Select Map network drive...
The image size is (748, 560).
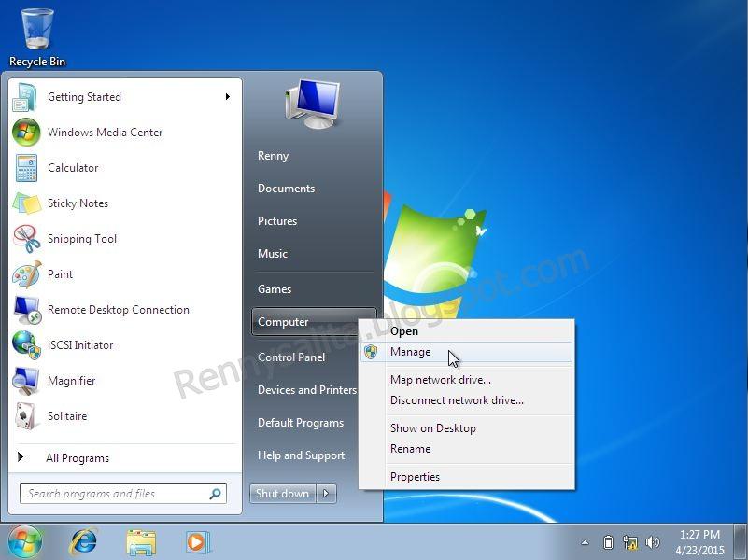467,380
